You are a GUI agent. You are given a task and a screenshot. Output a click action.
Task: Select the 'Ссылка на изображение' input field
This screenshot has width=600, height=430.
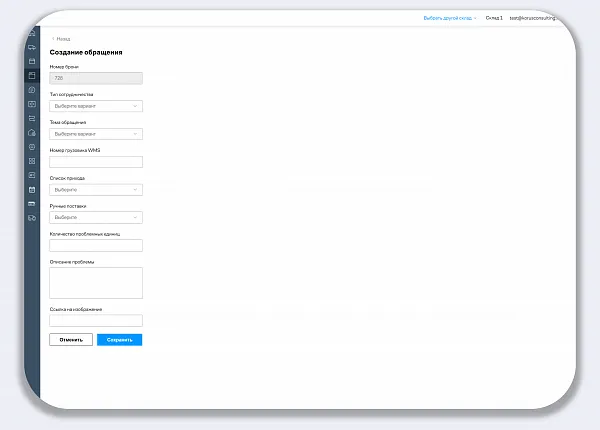tap(96, 321)
